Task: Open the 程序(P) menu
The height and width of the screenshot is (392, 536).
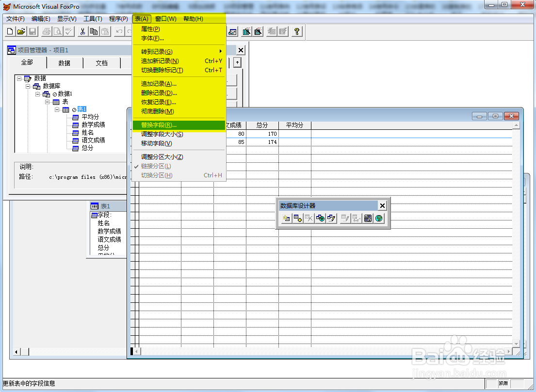Action: coord(118,19)
